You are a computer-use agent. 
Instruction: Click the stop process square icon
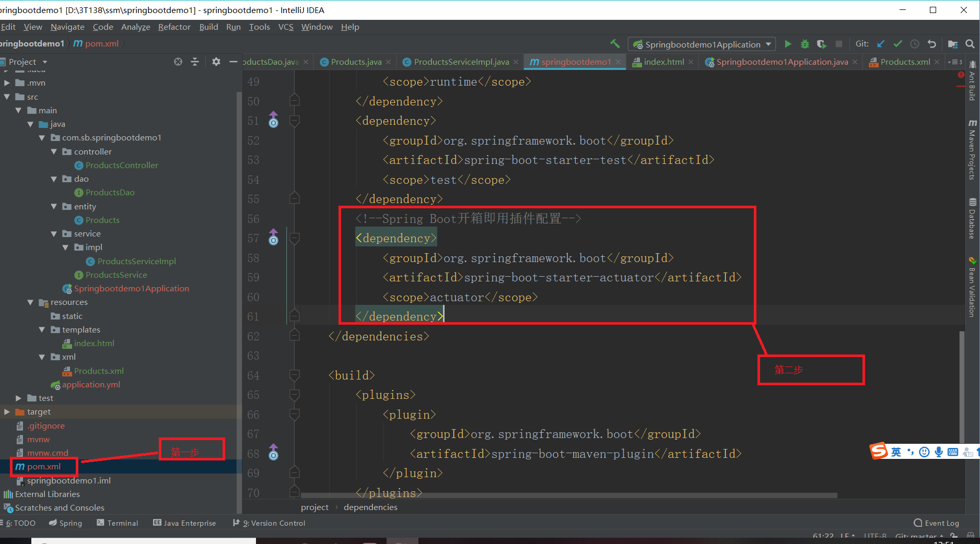point(839,44)
